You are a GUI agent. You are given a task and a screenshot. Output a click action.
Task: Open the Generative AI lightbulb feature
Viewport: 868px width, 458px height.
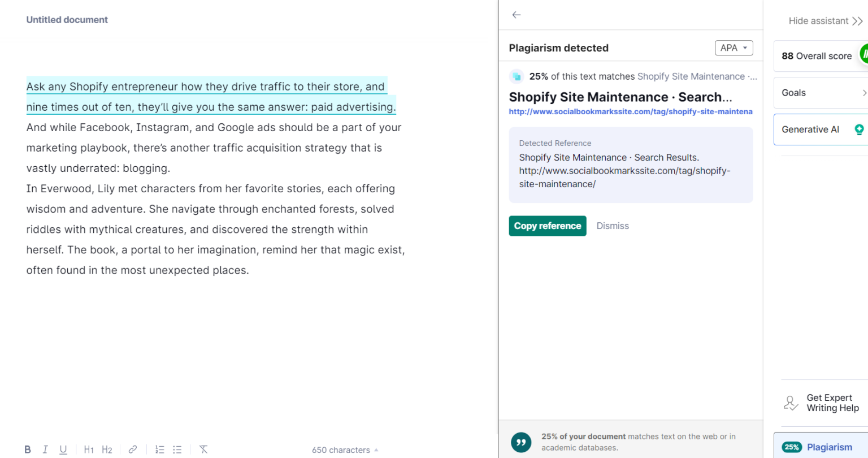859,129
